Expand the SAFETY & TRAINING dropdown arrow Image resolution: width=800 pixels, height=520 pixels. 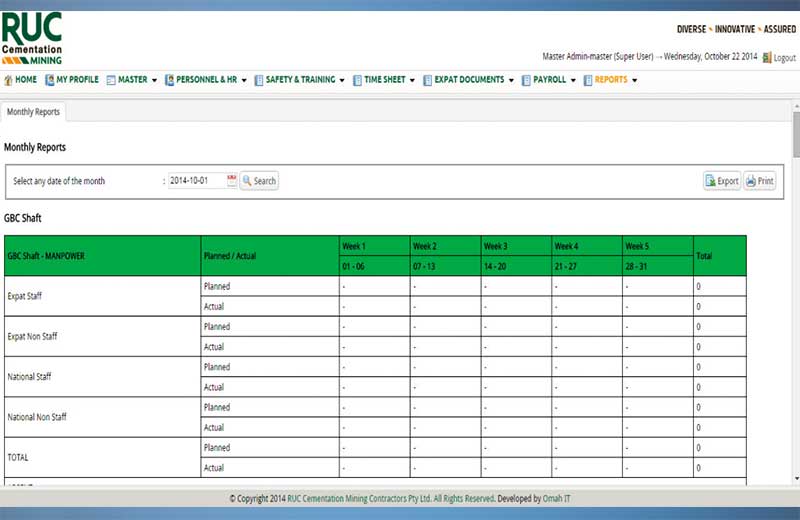point(342,80)
